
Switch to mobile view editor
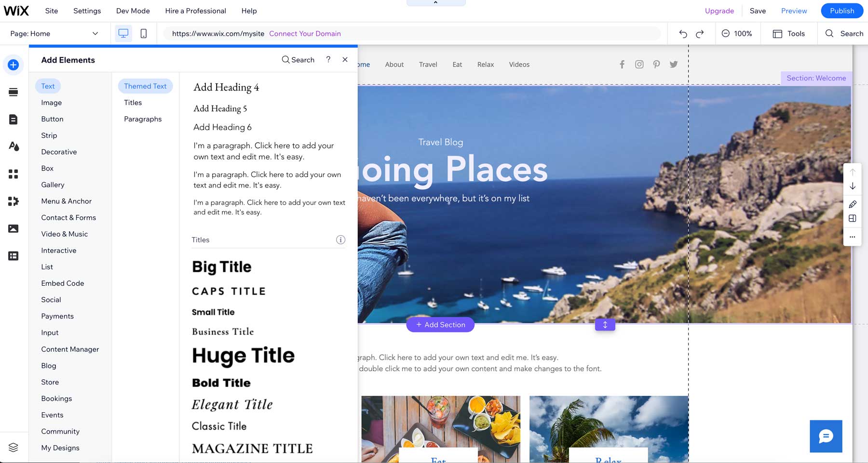[x=143, y=34]
